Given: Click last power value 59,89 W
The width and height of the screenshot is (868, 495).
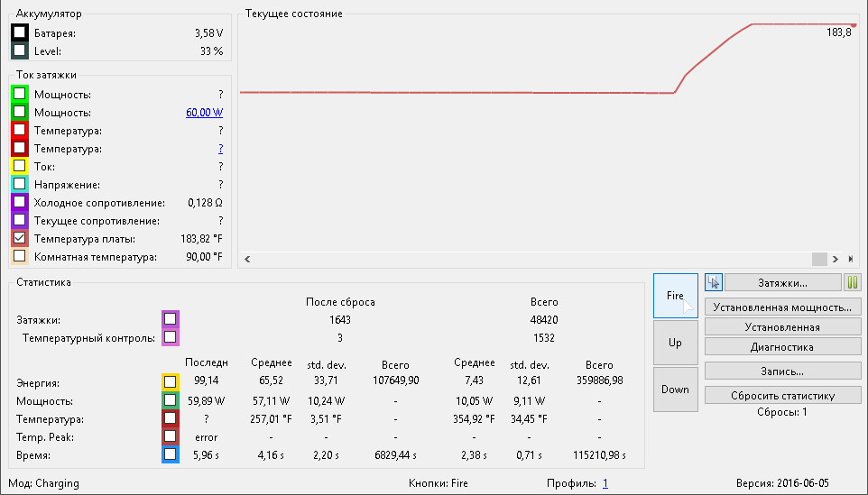Looking at the screenshot, I should coord(206,400).
